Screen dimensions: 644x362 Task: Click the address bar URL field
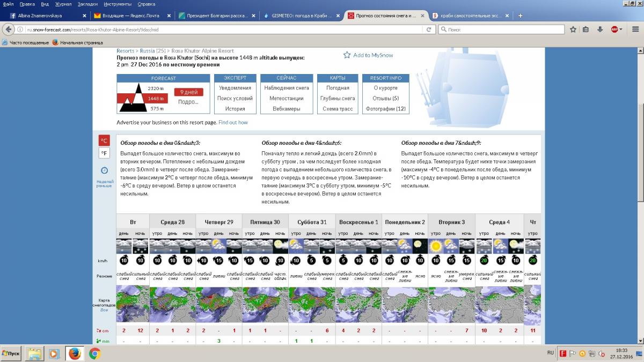(225, 29)
